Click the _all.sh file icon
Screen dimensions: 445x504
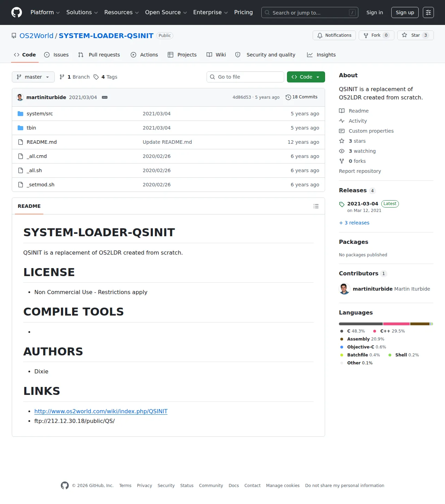[20, 170]
